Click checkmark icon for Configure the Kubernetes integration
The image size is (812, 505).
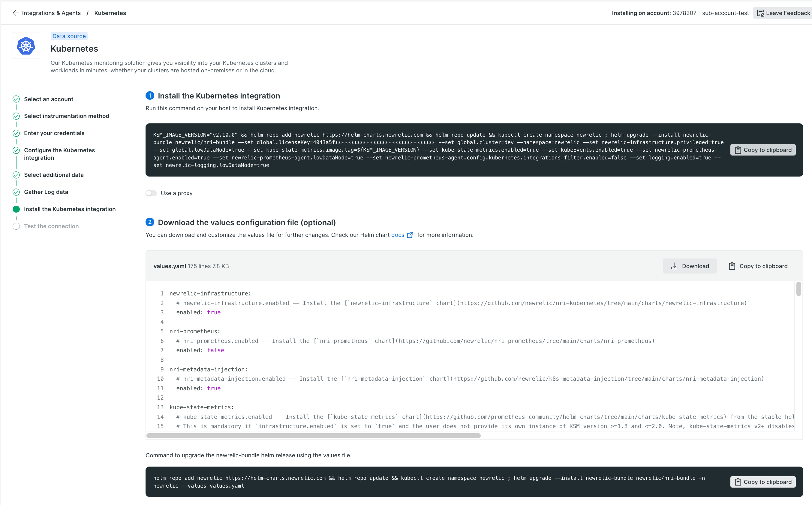tap(16, 150)
